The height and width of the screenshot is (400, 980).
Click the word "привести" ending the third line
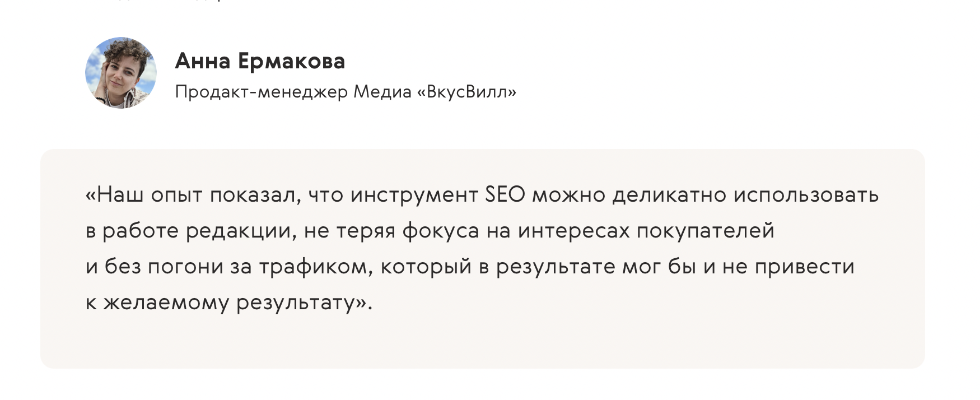point(805,267)
